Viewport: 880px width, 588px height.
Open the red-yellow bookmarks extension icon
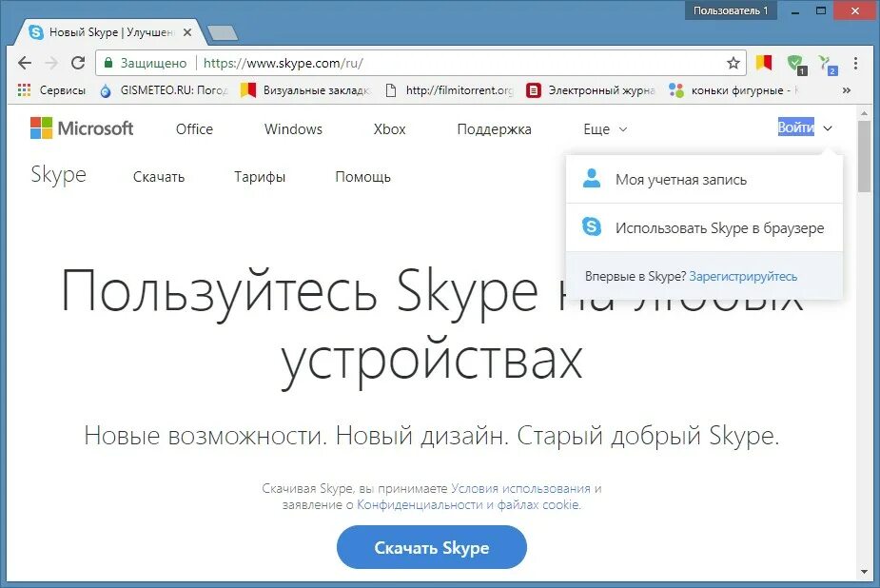point(764,62)
